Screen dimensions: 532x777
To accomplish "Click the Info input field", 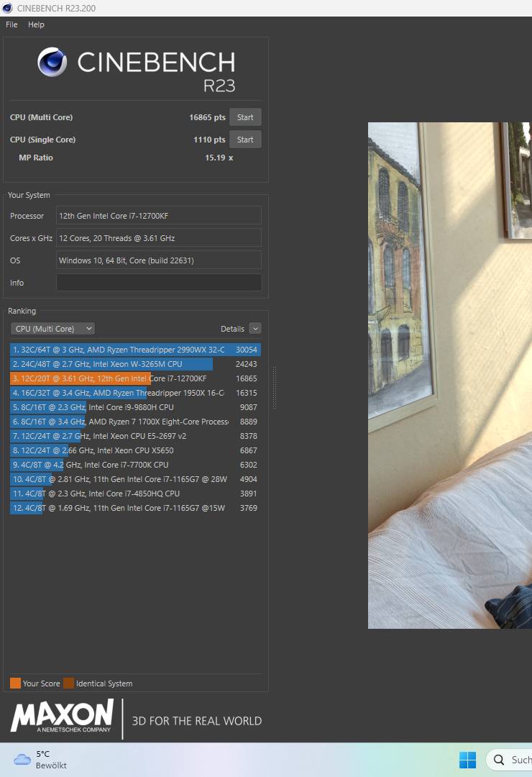I will click(x=159, y=283).
